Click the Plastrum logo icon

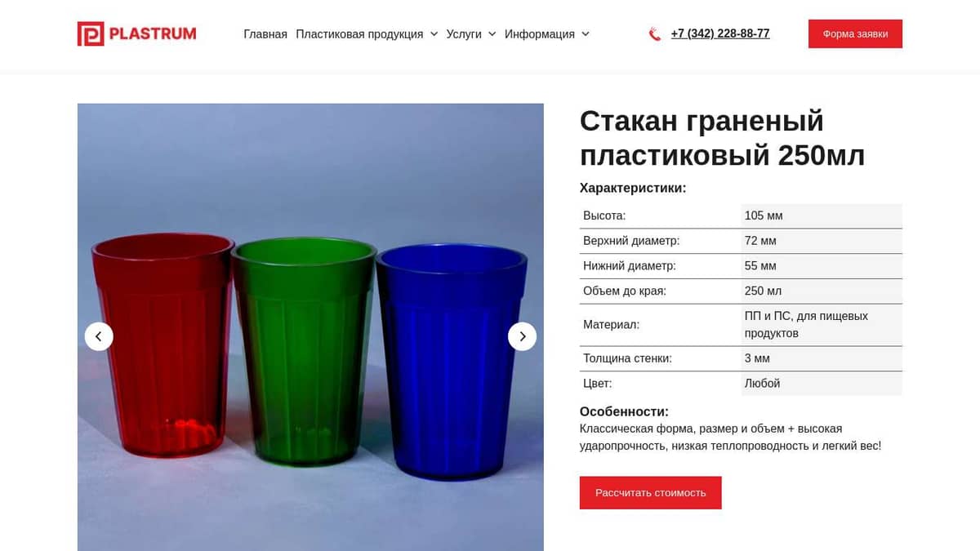tap(91, 33)
